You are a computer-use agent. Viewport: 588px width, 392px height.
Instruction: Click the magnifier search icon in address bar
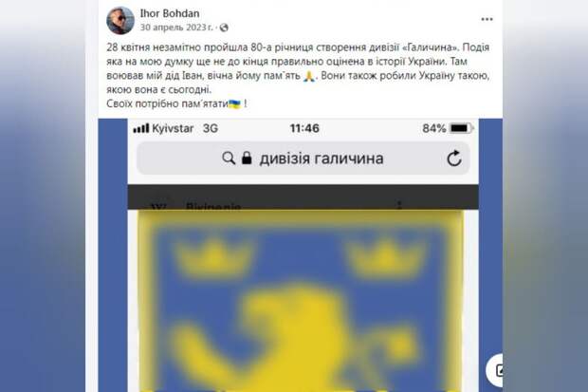(229, 159)
